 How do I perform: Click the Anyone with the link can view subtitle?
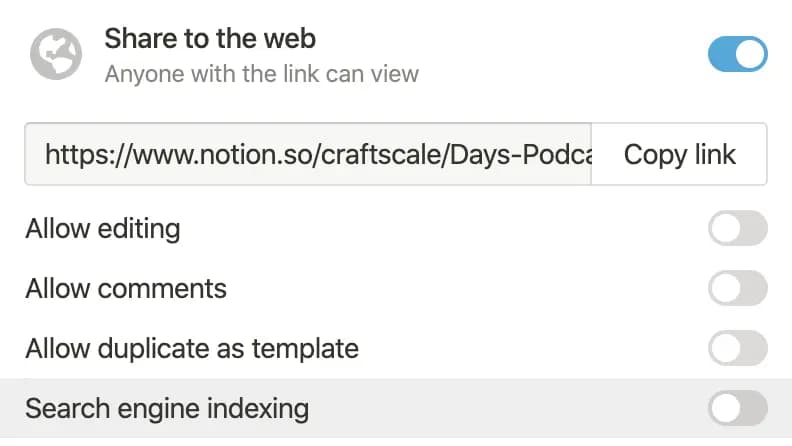[x=262, y=74]
